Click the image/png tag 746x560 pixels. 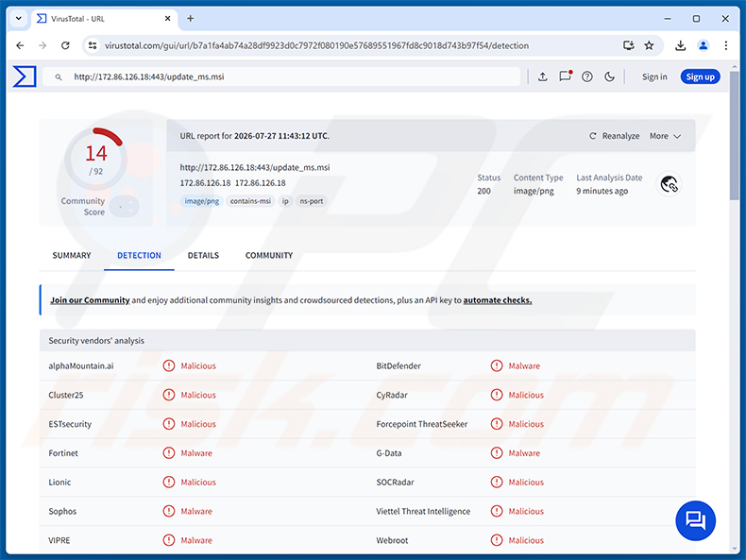202,201
